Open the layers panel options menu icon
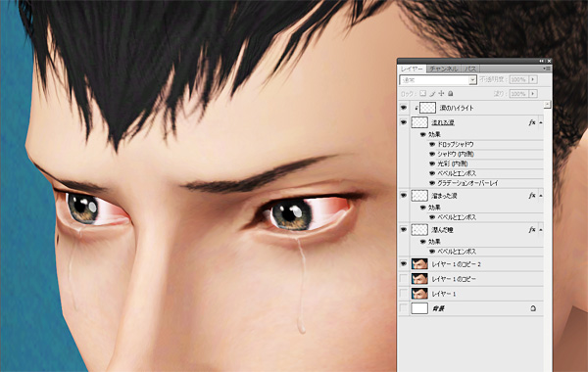 [x=547, y=69]
